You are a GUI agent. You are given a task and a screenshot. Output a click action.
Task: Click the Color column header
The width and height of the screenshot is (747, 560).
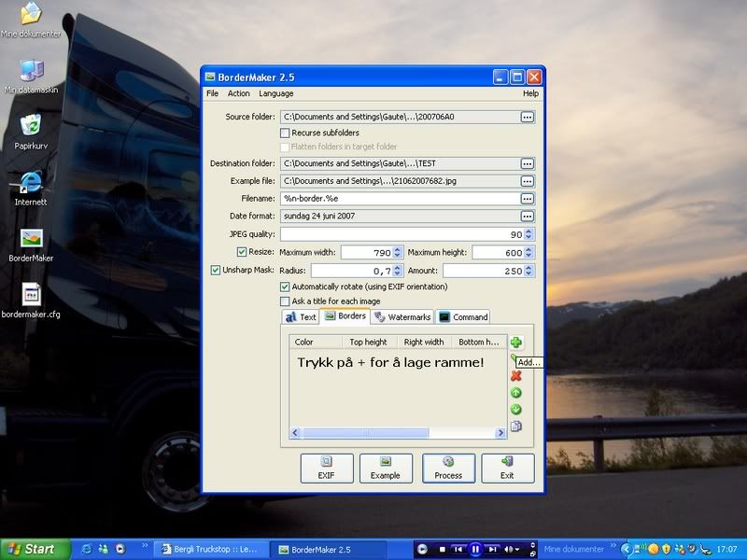[x=316, y=342]
